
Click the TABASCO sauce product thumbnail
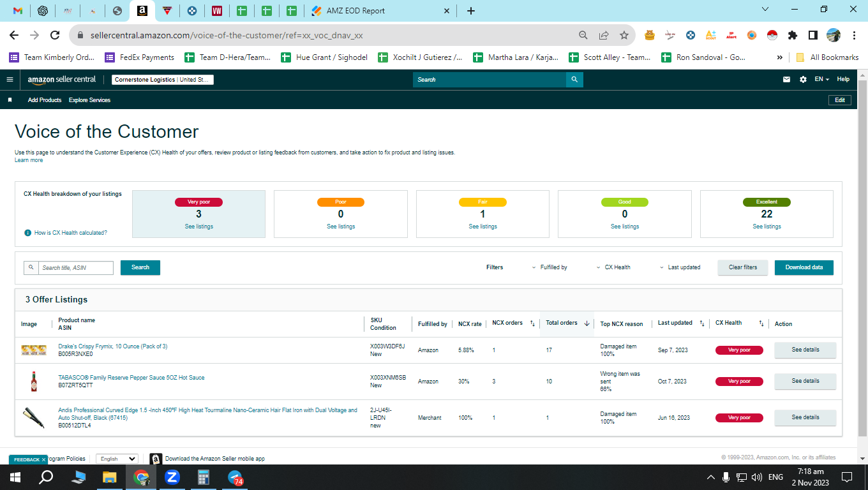34,382
